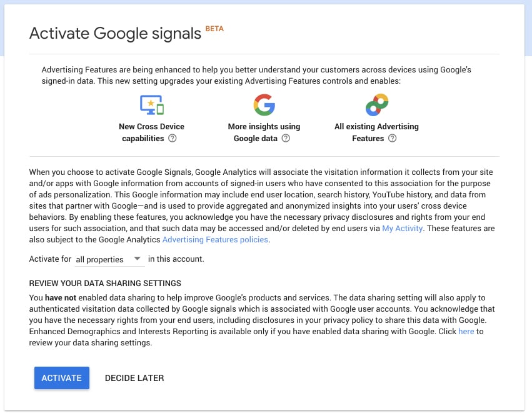The width and height of the screenshot is (532, 416).
Task: Click the Activate Google signals heading
Action: point(116,33)
